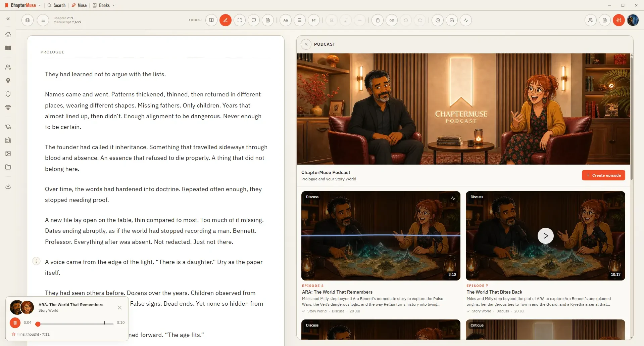
Task: Click the Create episode button
Action: [603, 175]
